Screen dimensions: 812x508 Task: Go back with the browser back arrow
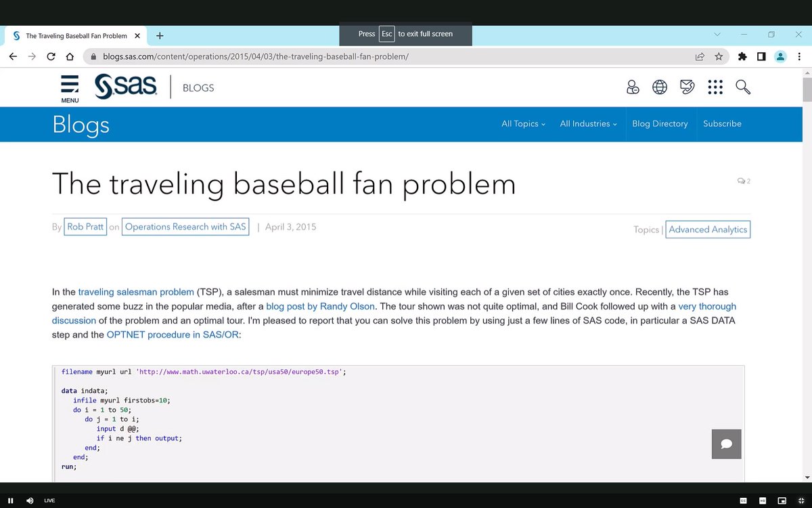coord(13,57)
